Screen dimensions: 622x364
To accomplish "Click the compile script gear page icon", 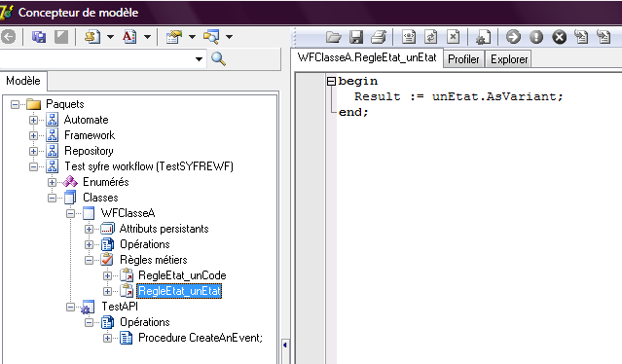I will [483, 37].
